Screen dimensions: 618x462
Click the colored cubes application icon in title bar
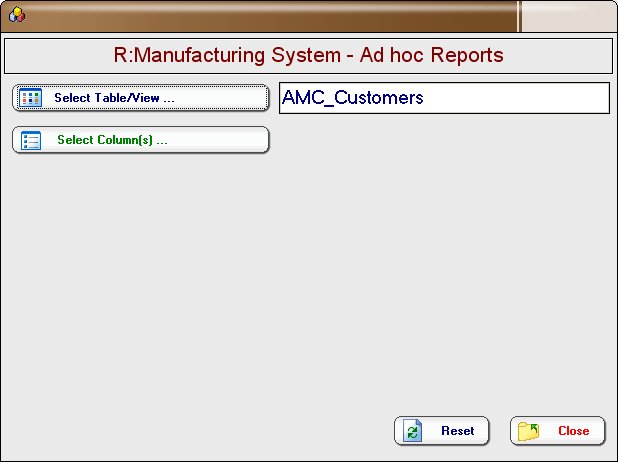click(x=17, y=15)
